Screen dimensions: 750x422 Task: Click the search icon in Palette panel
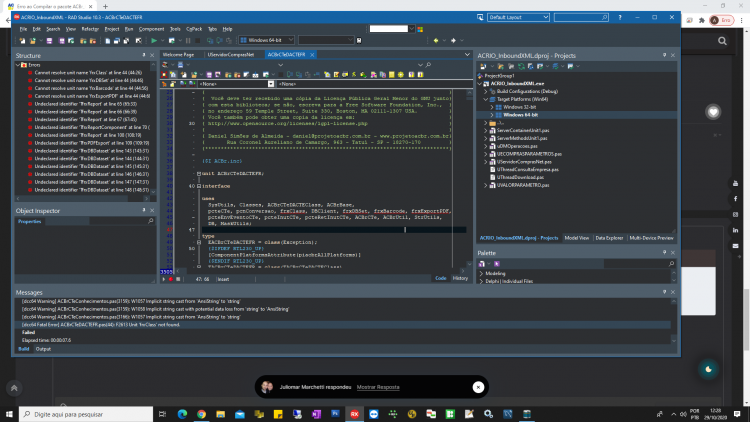click(x=671, y=264)
